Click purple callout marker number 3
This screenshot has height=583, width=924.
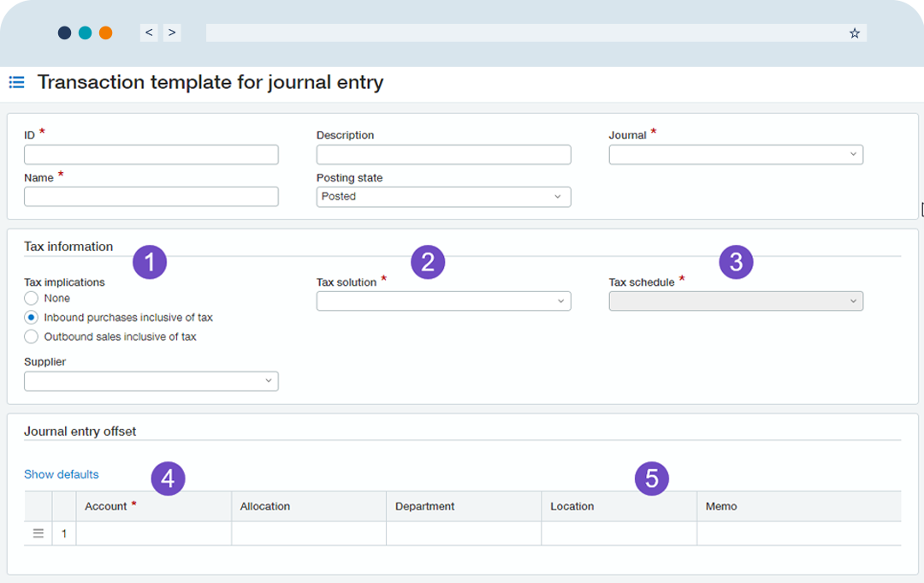(x=736, y=262)
